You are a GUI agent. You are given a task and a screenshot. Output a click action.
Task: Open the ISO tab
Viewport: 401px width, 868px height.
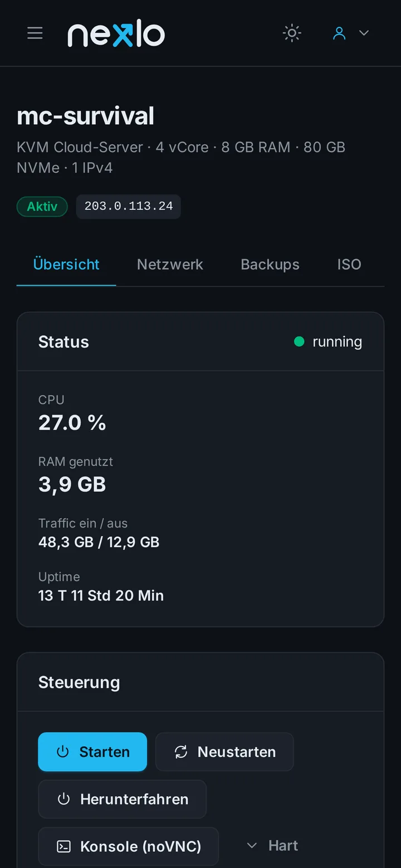pos(349,264)
